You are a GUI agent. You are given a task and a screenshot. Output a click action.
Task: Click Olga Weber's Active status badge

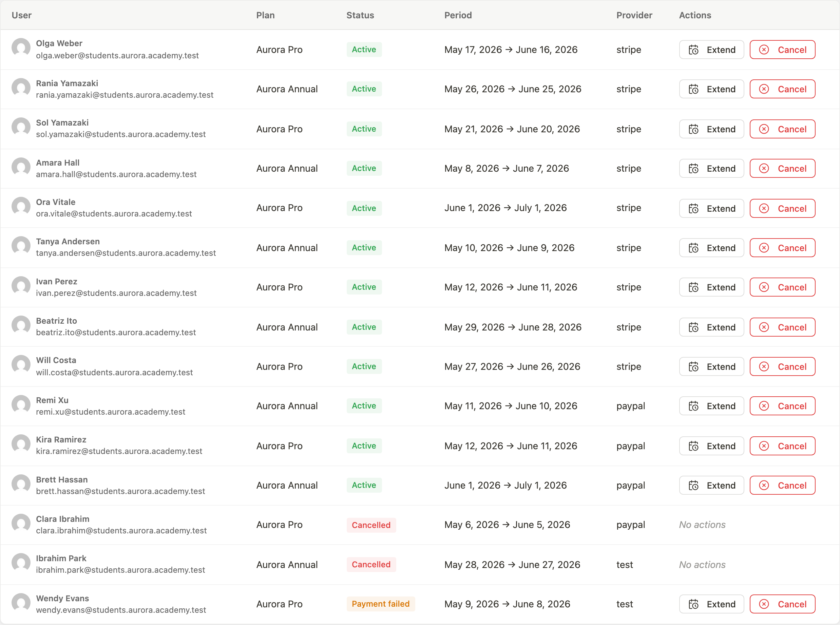tap(364, 50)
